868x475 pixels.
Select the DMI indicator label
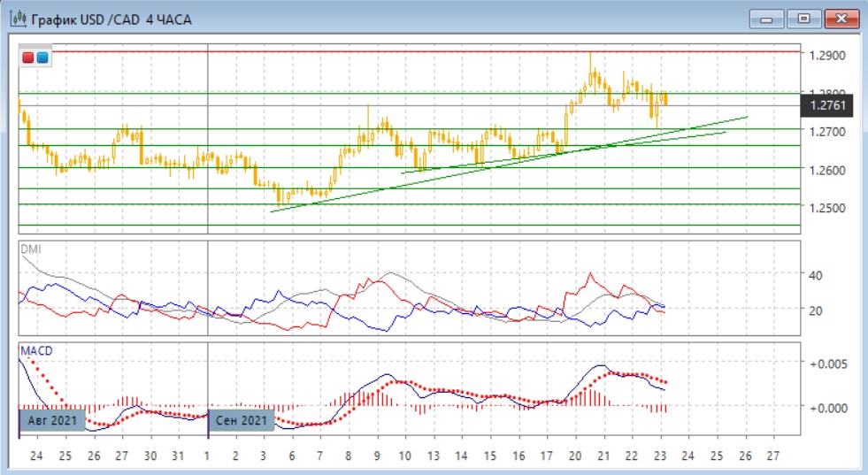click(30, 249)
